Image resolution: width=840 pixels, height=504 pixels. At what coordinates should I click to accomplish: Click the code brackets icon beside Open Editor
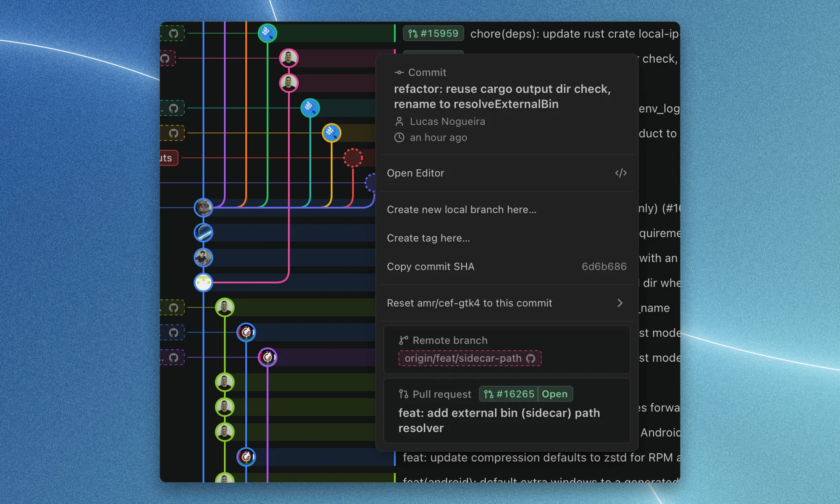[621, 173]
